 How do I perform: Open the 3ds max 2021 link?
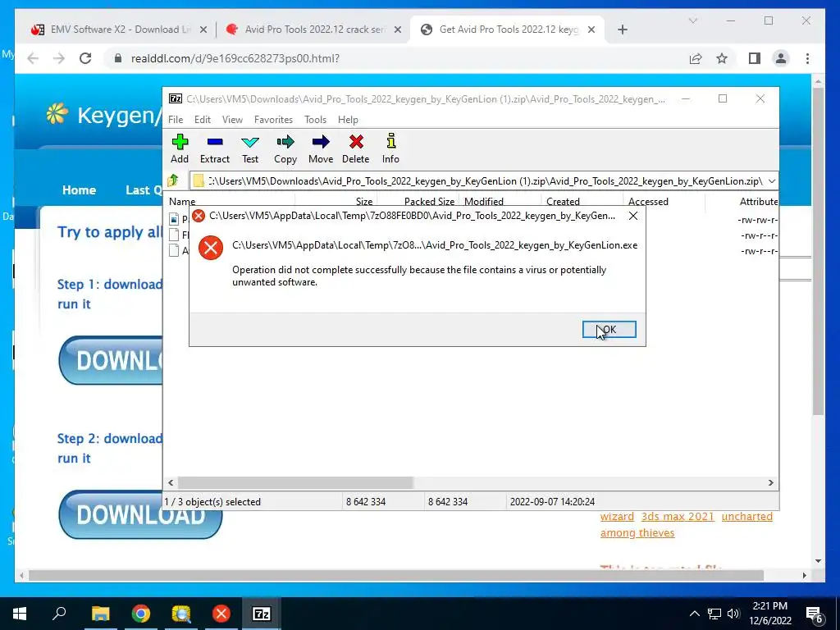click(x=678, y=517)
